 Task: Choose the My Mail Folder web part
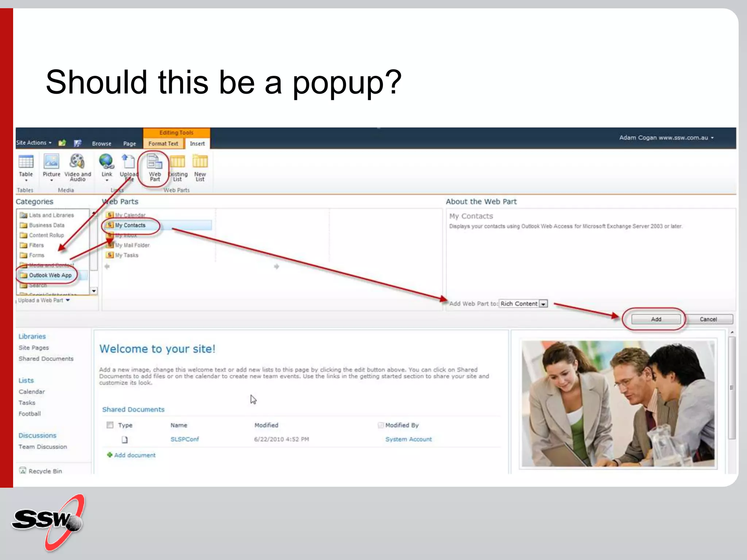pyautogui.click(x=128, y=245)
